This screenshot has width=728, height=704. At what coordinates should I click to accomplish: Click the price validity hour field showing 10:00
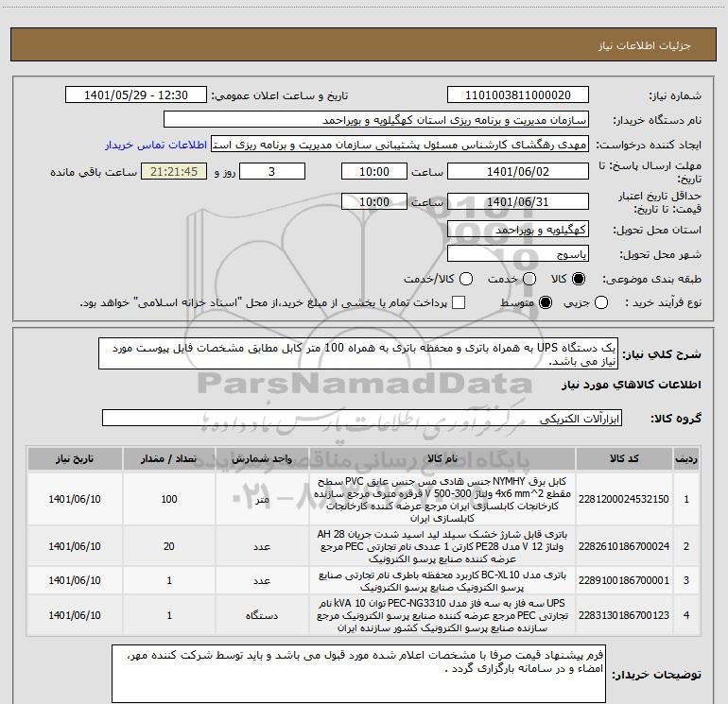tap(374, 202)
